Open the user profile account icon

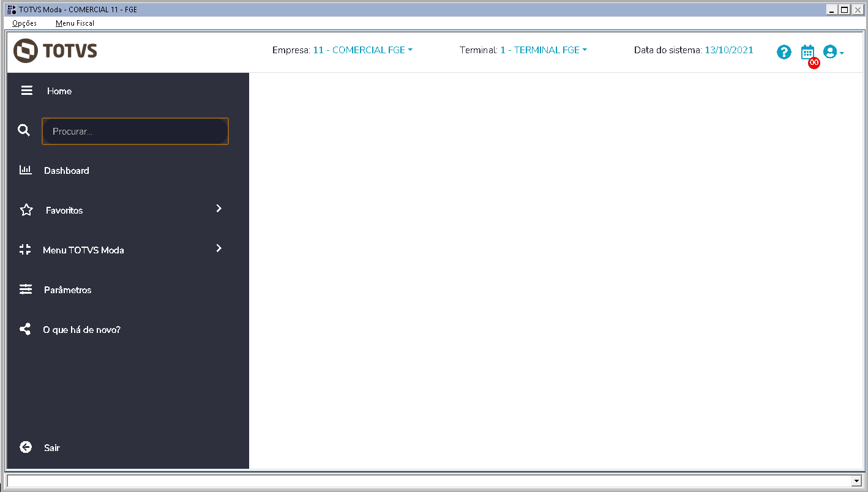click(x=830, y=52)
